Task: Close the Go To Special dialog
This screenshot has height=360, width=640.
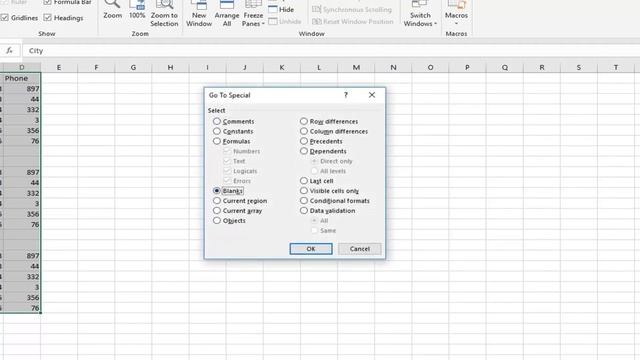Action: pos(372,95)
